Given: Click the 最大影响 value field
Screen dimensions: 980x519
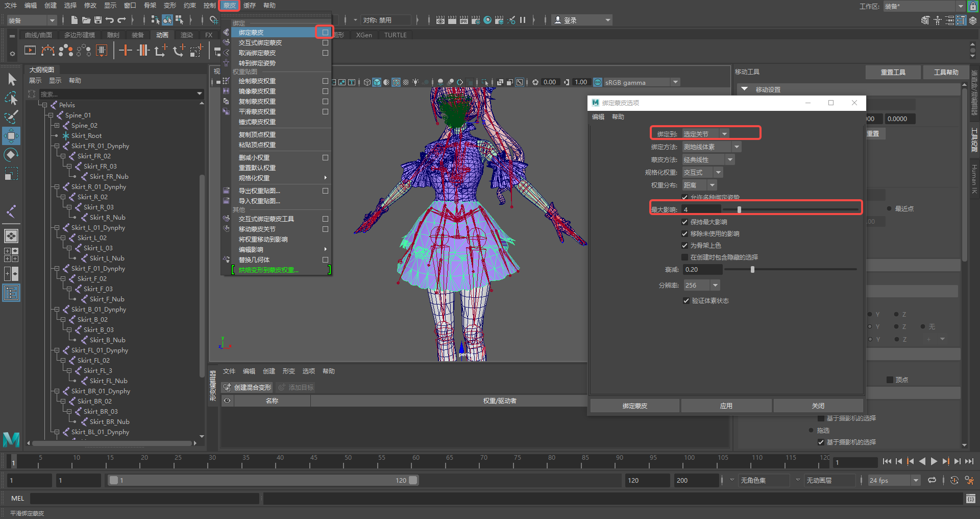Looking at the screenshot, I should click(x=702, y=209).
